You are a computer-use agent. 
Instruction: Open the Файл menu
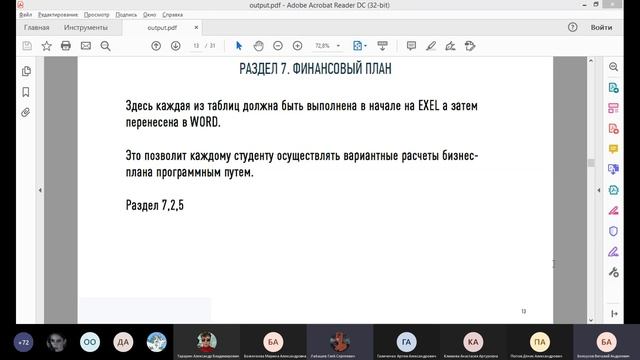click(25, 15)
